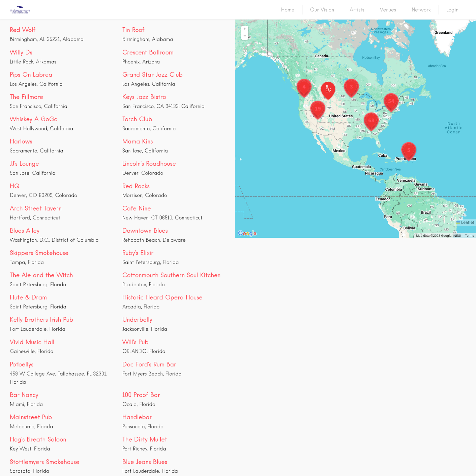View the Crescent Ballroom venue
The width and height of the screenshot is (476, 476).
click(148, 53)
